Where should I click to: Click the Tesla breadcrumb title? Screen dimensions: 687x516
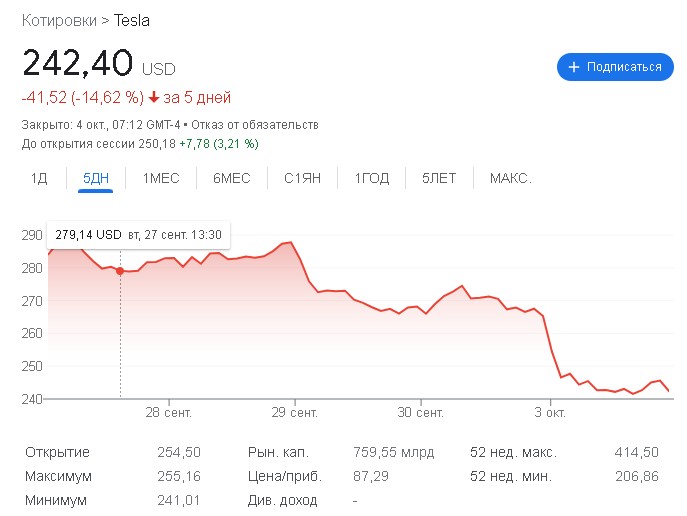132,20
